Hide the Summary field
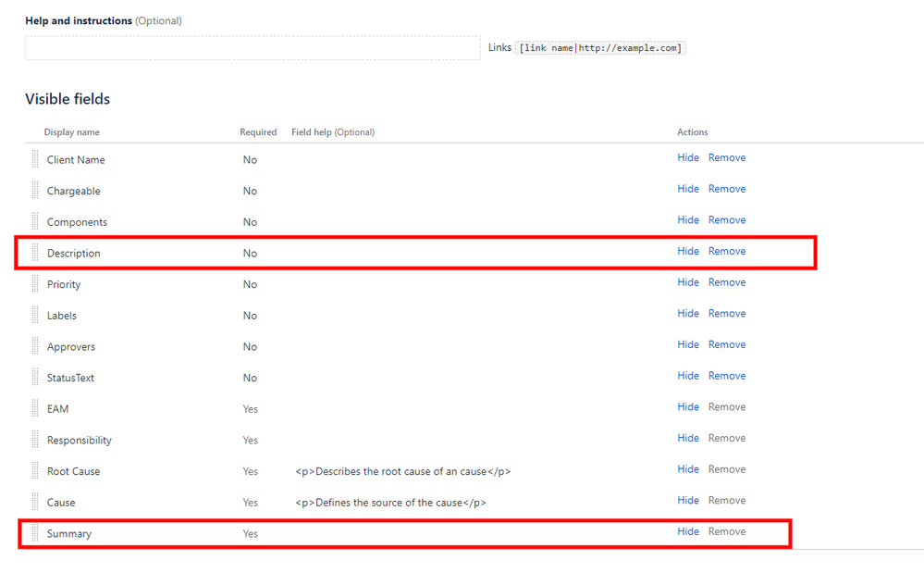Screen dimensions: 924x573 (688, 531)
